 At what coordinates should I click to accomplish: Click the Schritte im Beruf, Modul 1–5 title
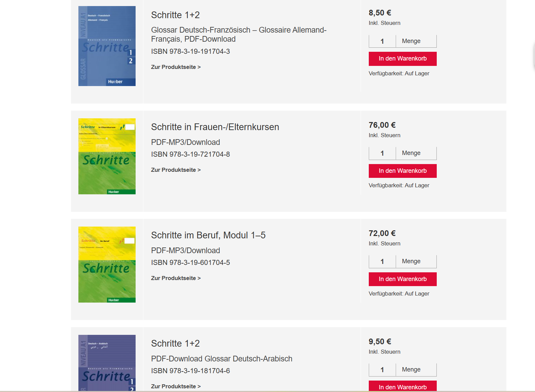coord(208,235)
